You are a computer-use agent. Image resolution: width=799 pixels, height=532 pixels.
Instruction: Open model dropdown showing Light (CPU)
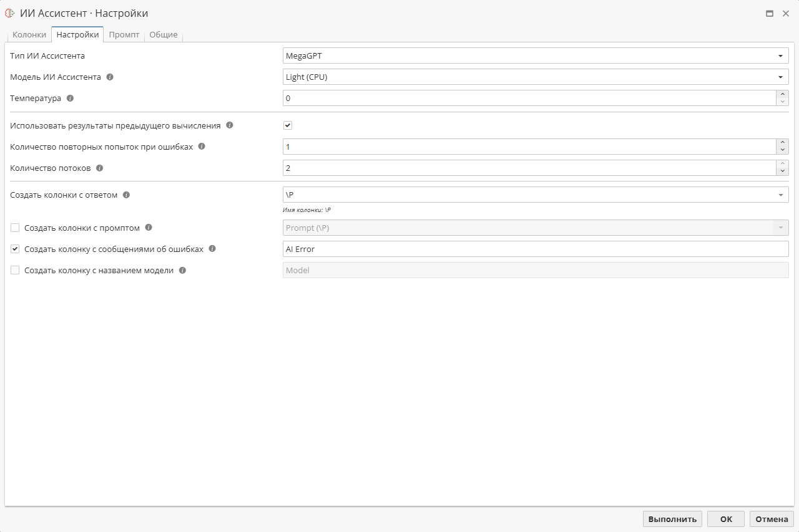coord(536,77)
